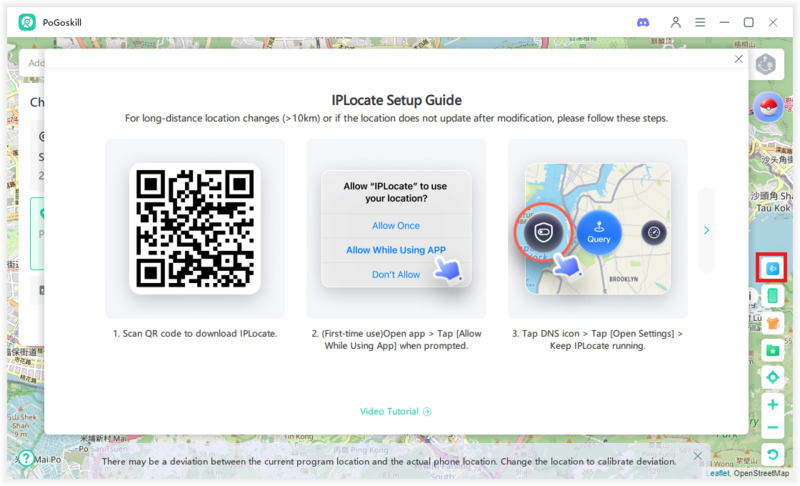
Task: Maximize the PoGoskill window
Action: [748, 22]
